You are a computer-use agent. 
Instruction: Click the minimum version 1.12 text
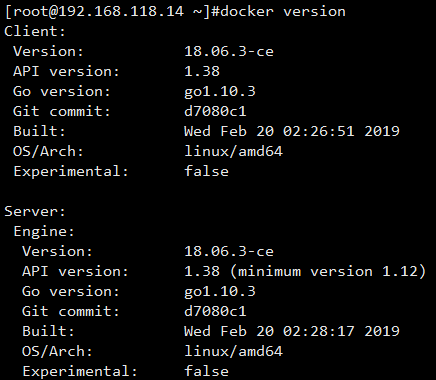click(328, 271)
